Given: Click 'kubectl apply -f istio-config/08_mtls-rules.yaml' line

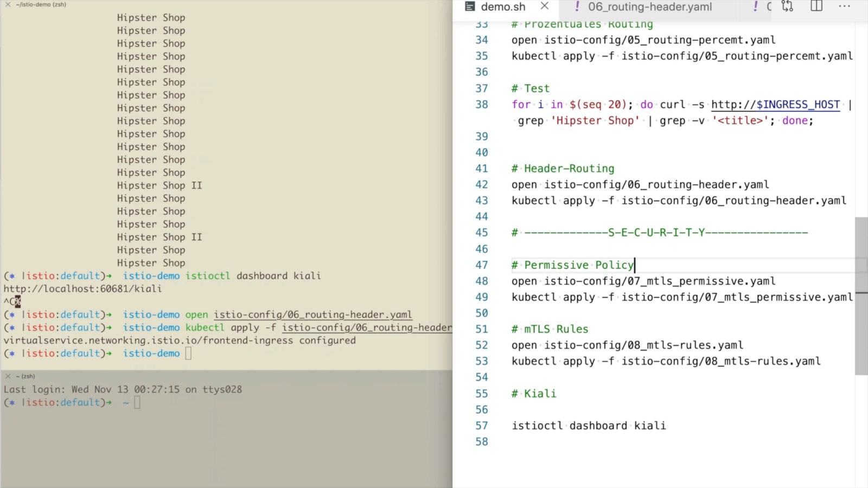Looking at the screenshot, I should [666, 361].
